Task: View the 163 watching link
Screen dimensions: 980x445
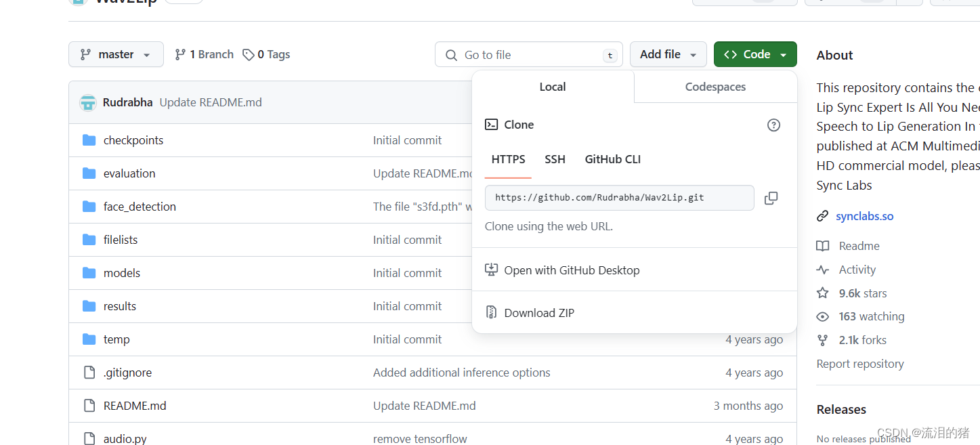Action: coord(872,316)
